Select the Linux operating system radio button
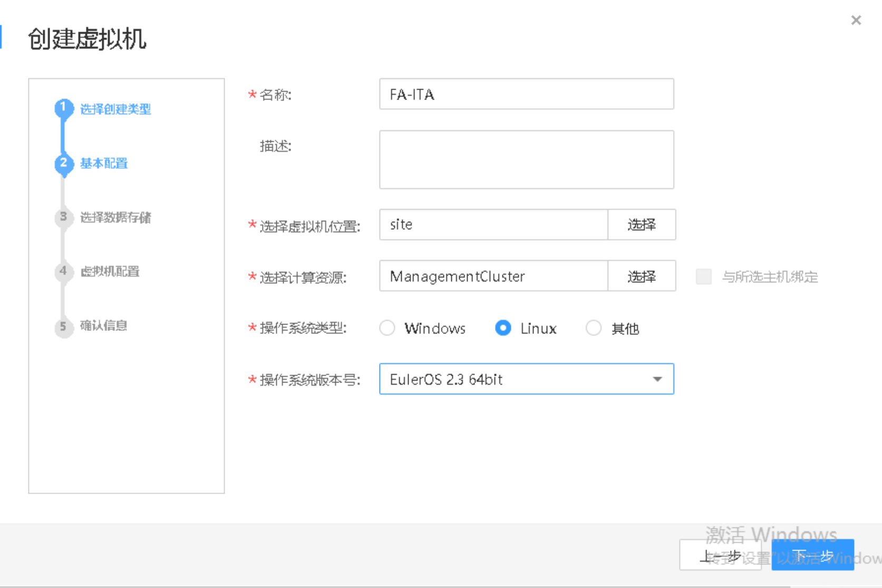 pos(503,328)
